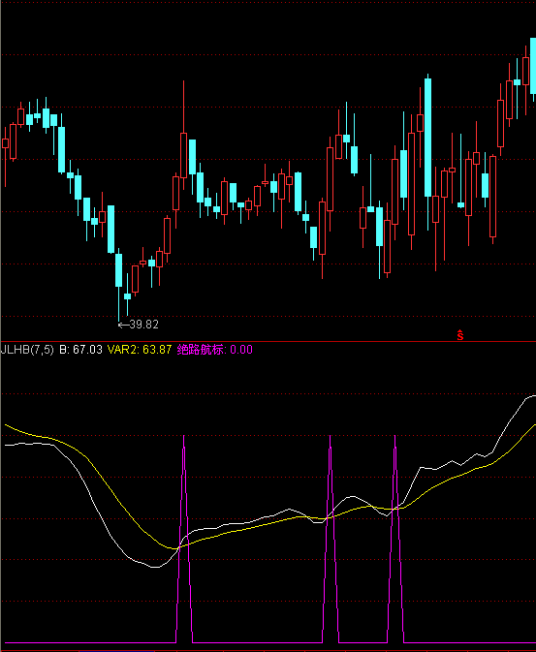
Task: Click the red divider line between chart panels
Action: pyautogui.click(x=268, y=341)
